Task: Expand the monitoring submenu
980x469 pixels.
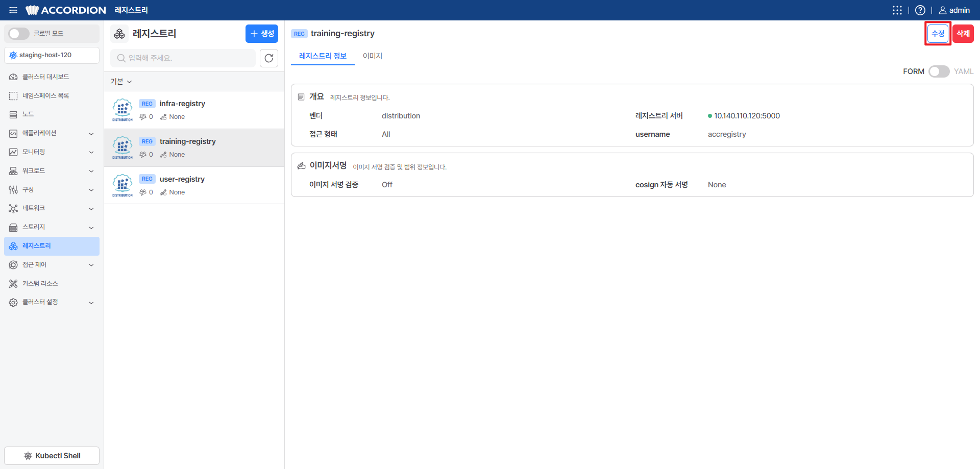Action: (91, 152)
